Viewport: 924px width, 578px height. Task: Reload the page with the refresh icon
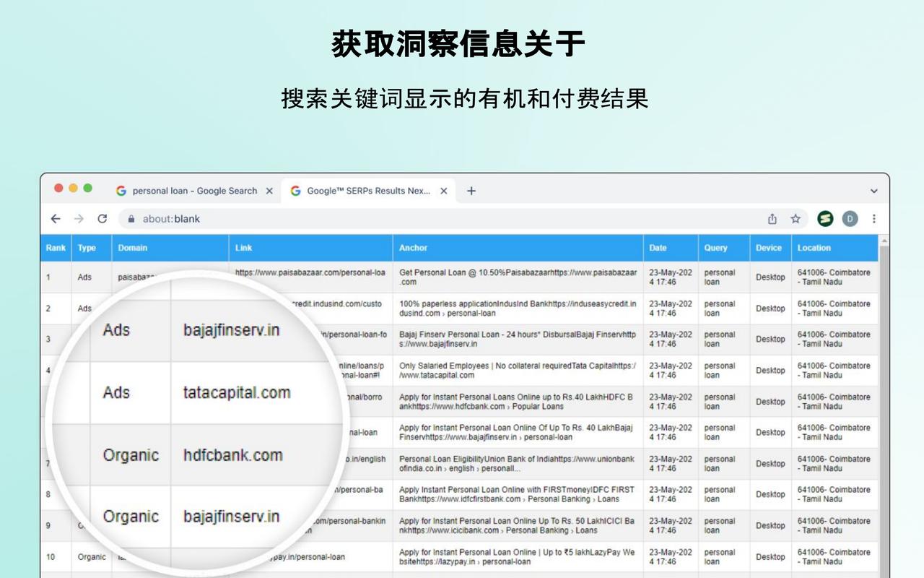click(x=103, y=219)
